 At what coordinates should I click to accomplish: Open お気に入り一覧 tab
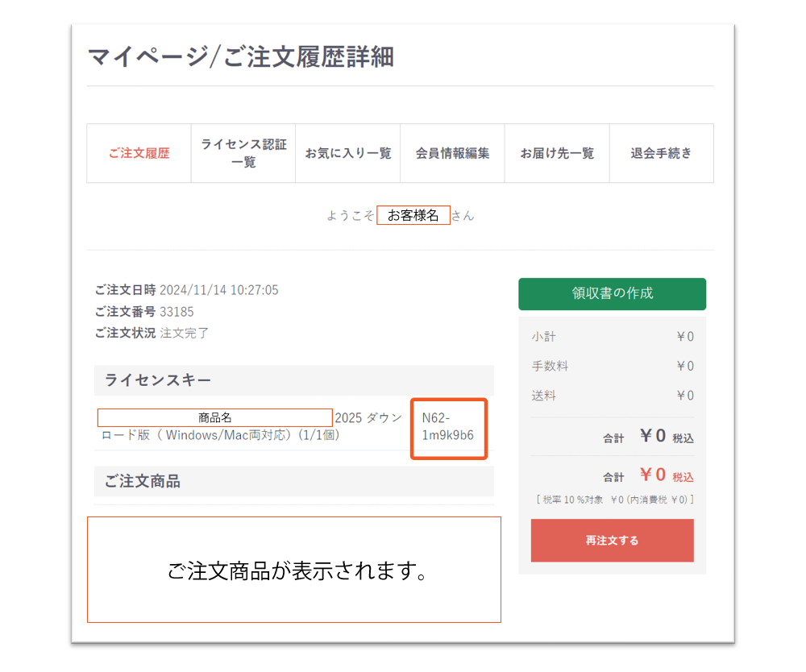tap(348, 153)
